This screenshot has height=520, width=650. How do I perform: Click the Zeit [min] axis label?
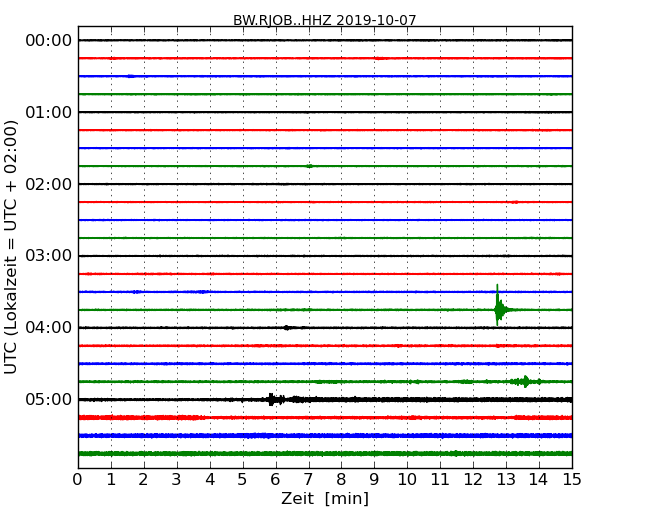(325, 498)
